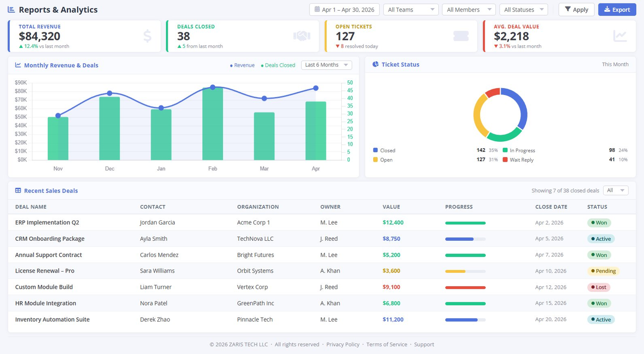Viewport: 644px width, 354px height.
Task: Click the Feb revenue data point
Action: pos(213,87)
